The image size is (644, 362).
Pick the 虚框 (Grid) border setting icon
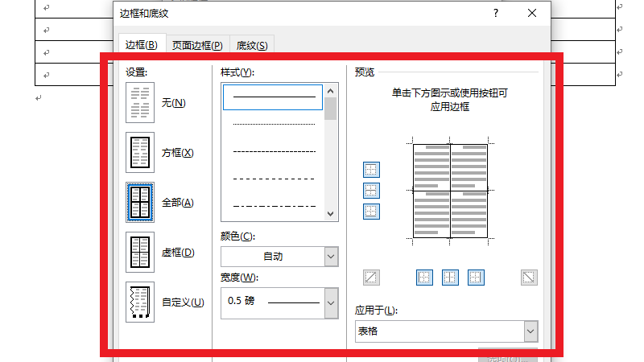click(141, 253)
